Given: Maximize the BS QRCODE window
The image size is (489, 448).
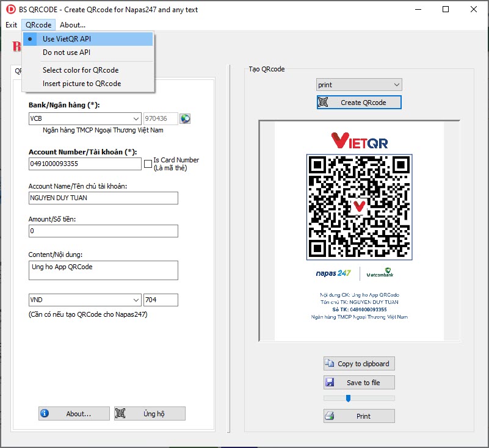Looking at the screenshot, I should 446,9.
